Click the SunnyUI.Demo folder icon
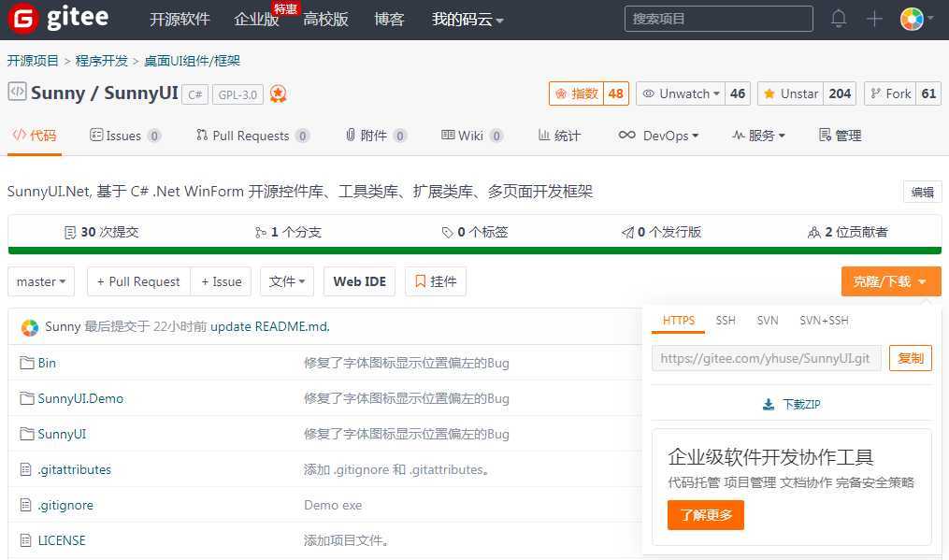The height and width of the screenshot is (560, 949). (x=26, y=398)
